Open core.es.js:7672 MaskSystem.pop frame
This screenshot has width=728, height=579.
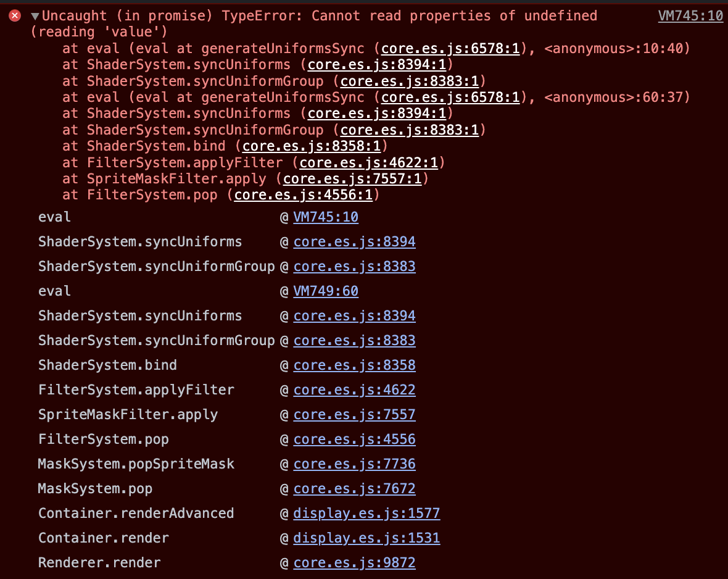355,488
